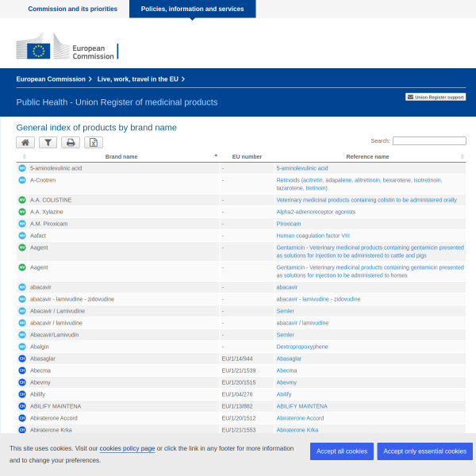The height and width of the screenshot is (476, 476).
Task: Select Policies, information and services tab
Action: coord(193,9)
